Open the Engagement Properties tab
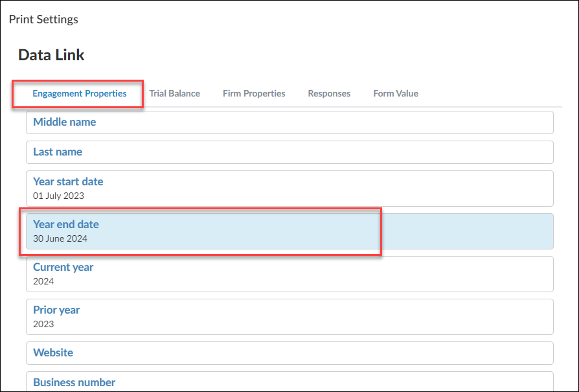 (80, 93)
